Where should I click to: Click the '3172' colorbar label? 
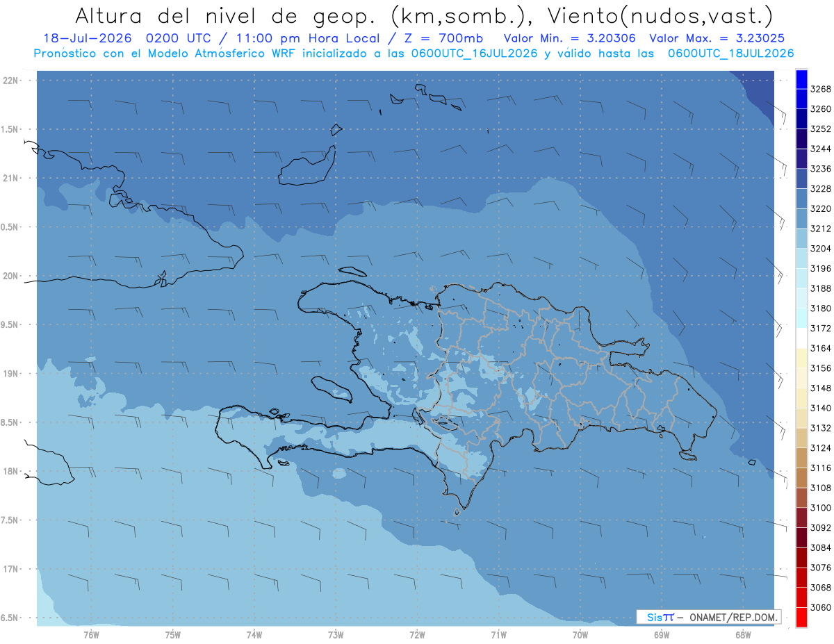(820, 329)
